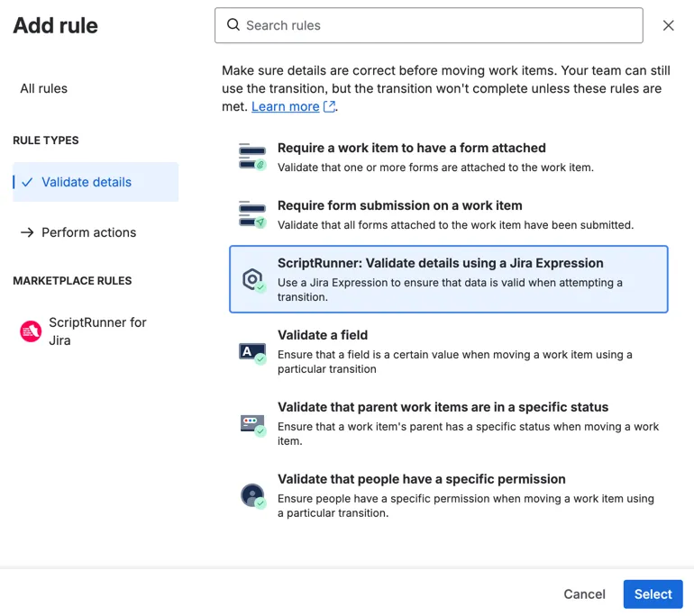Click the form submission rule icon
Screen dimensions: 694x616
(252, 214)
